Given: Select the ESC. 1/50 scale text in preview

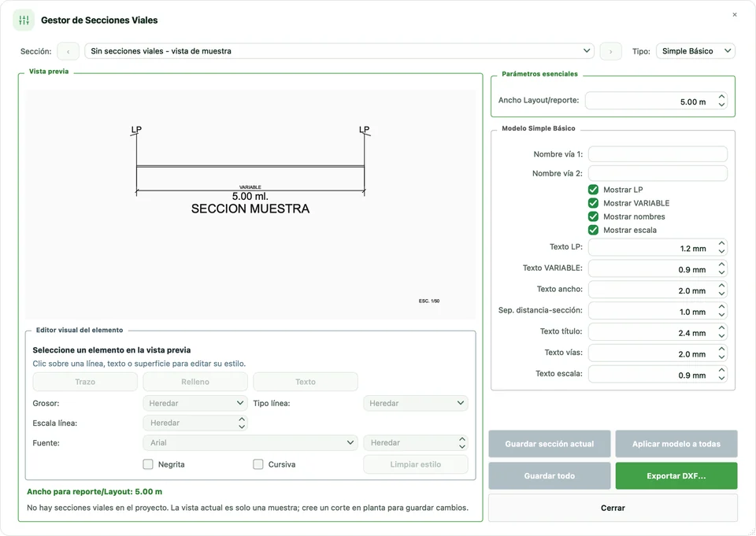Looking at the screenshot, I should (x=429, y=301).
